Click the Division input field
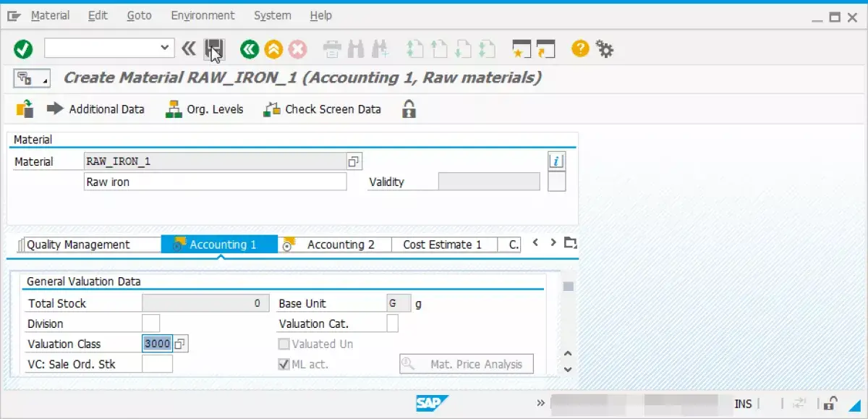868x419 pixels. tap(150, 323)
